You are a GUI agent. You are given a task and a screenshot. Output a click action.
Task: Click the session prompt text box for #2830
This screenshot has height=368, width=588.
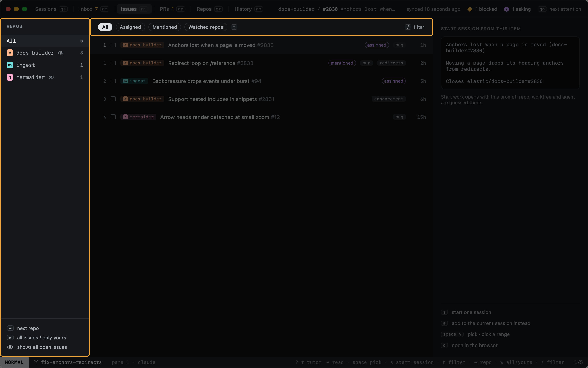pos(510,63)
